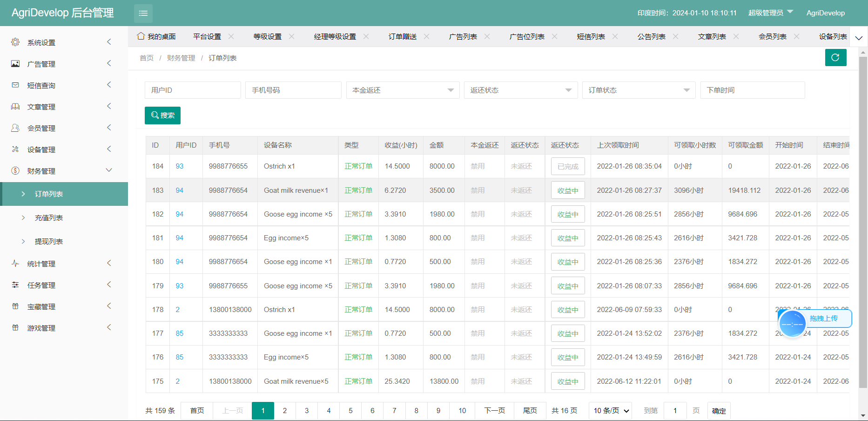The width and height of the screenshot is (868, 421).
Task: Focus the 手机号码 search field
Action: point(293,90)
